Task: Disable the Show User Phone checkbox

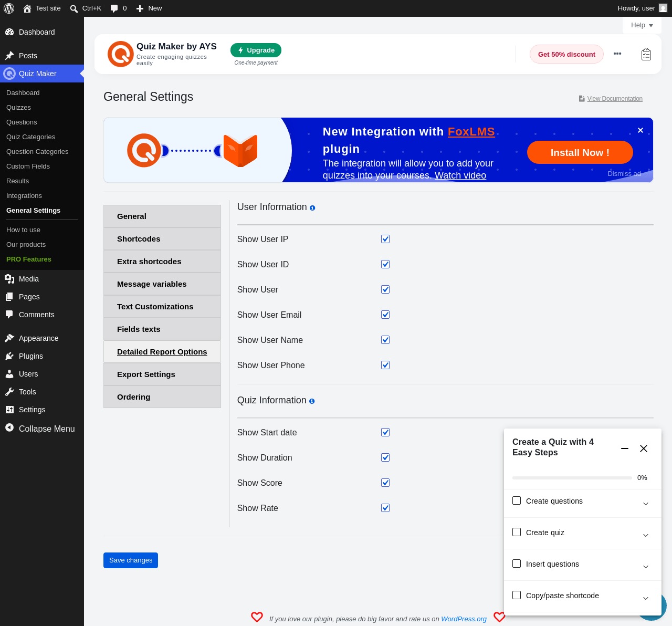Action: 385,365
